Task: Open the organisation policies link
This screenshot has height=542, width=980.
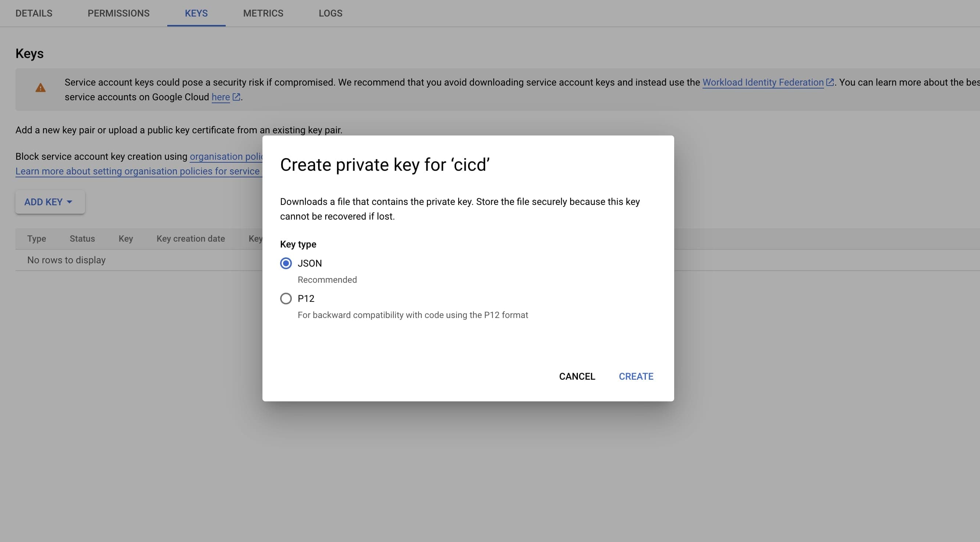Action: [226, 156]
